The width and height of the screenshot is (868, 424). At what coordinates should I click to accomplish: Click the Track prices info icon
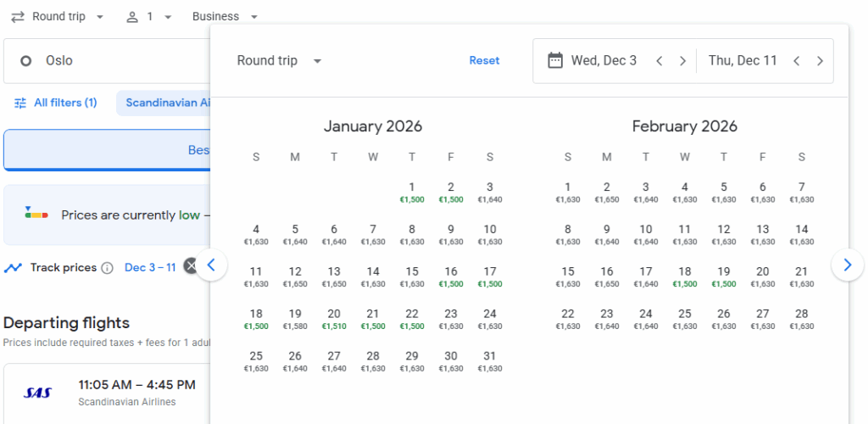(x=107, y=268)
